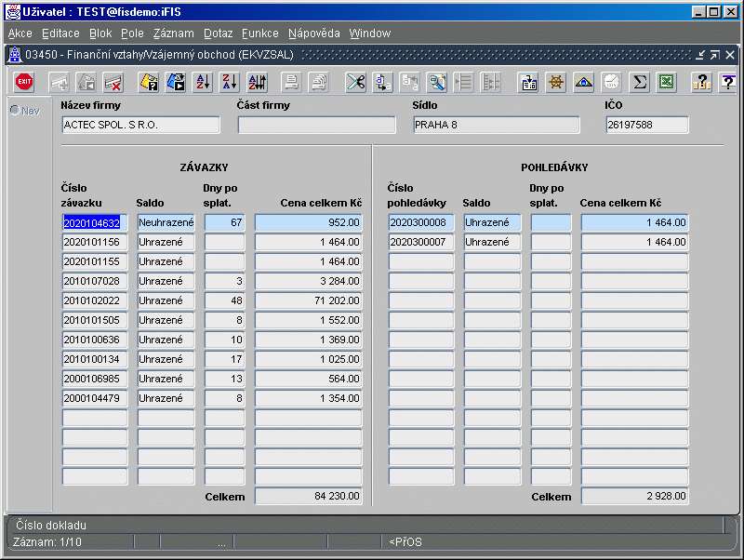
Task: Select pohledávka number 2020300007
Action: (421, 242)
